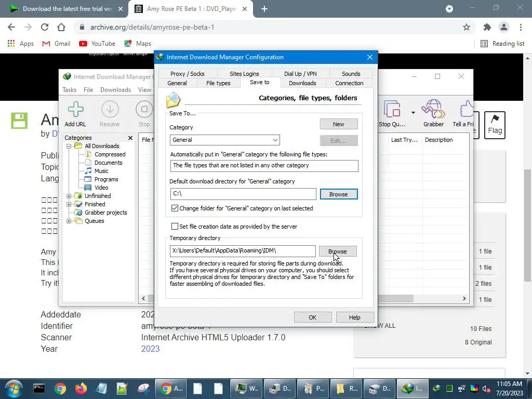Image resolution: width=532 pixels, height=399 pixels.
Task: Click the Stop toolbar icon in IDM
Action: (x=144, y=114)
